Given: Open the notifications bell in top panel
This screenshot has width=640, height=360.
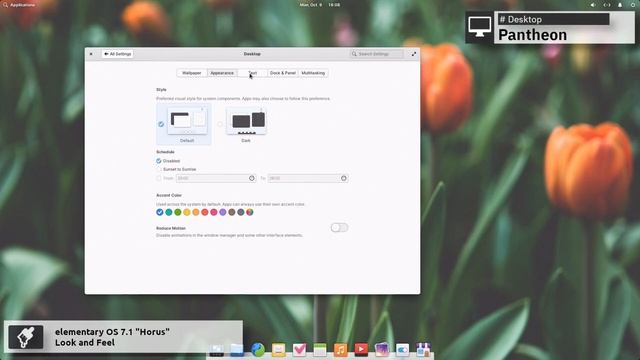Looking at the screenshot, I should click(620, 5).
